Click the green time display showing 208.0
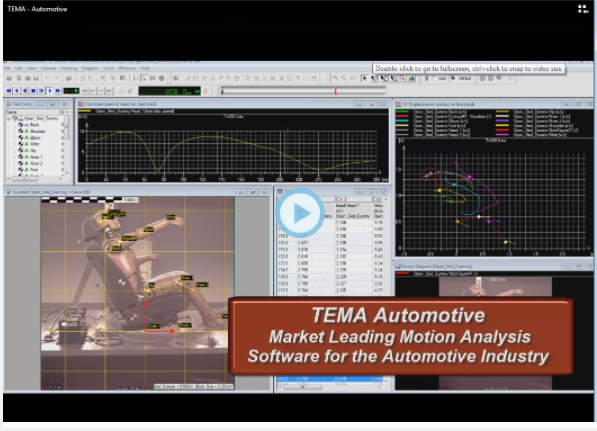597x431 pixels. 169,91
